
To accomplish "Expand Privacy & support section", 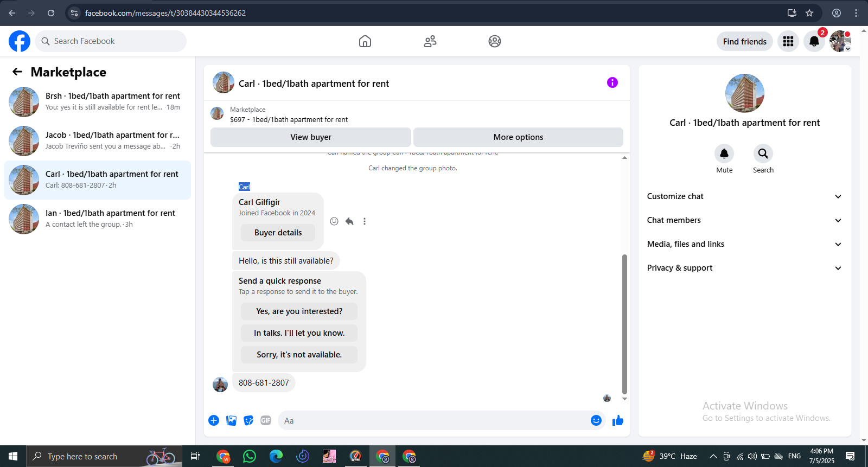I will [744, 268].
